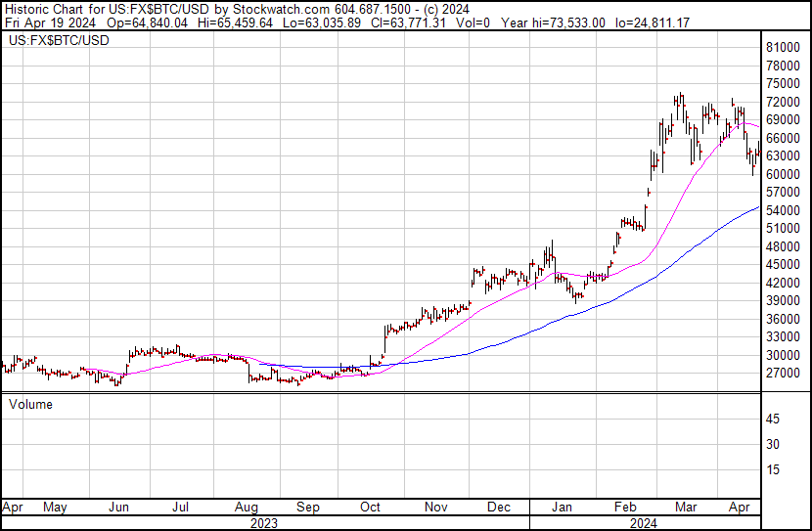The width and height of the screenshot is (812, 531).
Task: Select the 15 volume axis label
Action: (773, 470)
